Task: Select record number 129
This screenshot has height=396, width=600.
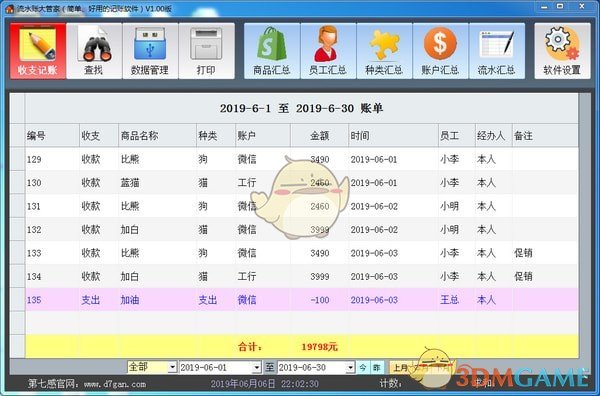Action: pos(34,159)
